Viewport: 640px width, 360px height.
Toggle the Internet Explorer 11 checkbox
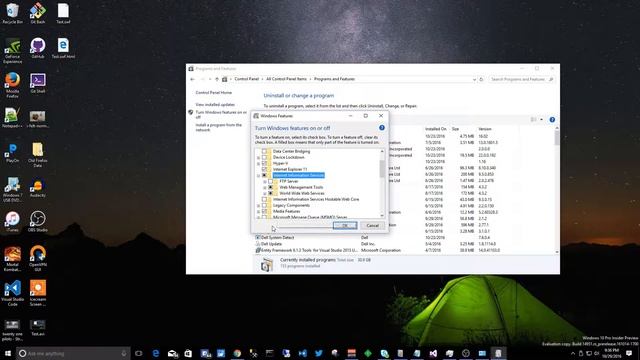(264, 169)
